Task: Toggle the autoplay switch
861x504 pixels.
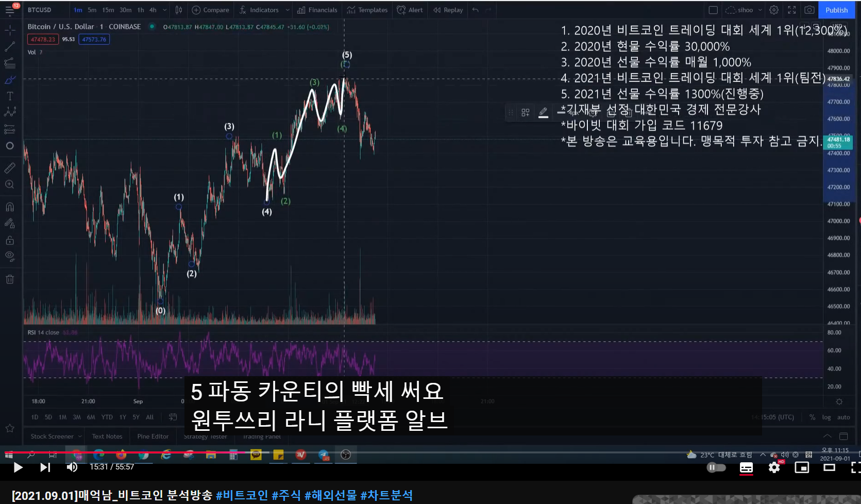Action: 716,467
